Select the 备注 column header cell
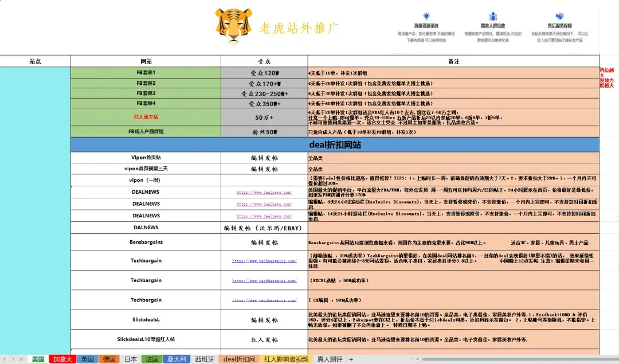619x364 pixels. [453, 61]
